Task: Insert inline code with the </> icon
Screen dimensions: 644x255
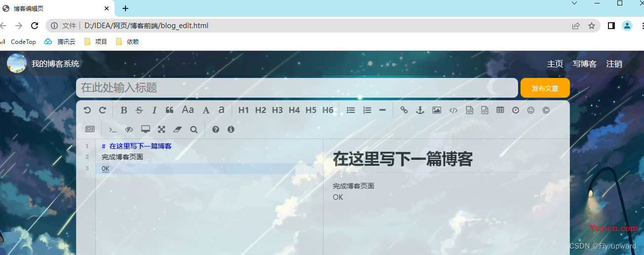Action: pyautogui.click(x=453, y=110)
